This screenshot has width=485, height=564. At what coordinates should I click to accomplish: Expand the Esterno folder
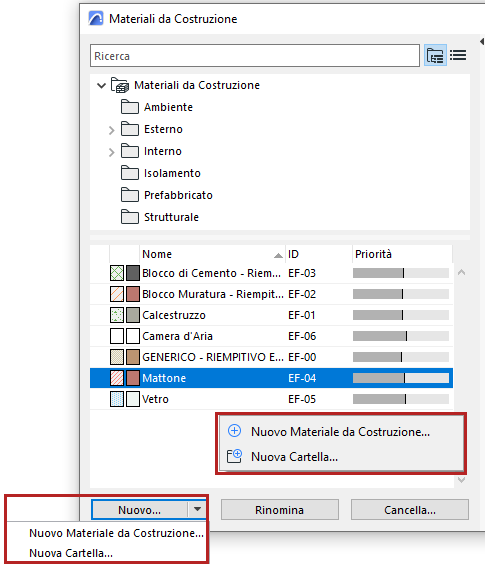click(x=111, y=130)
